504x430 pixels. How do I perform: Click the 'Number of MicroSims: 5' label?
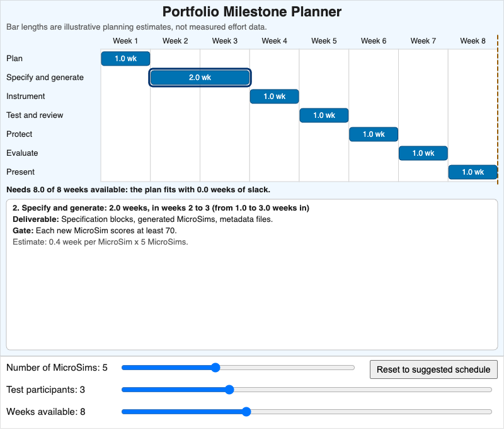click(x=57, y=368)
